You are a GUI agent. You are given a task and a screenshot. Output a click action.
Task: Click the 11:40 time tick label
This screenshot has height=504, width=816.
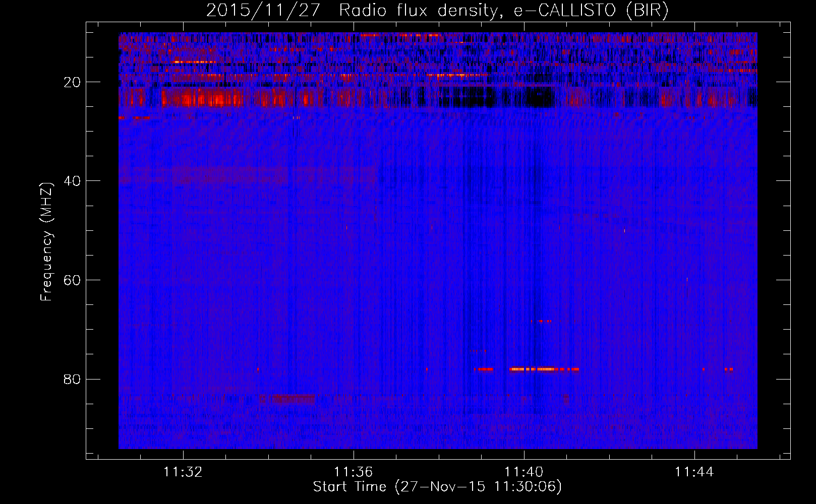[524, 472]
